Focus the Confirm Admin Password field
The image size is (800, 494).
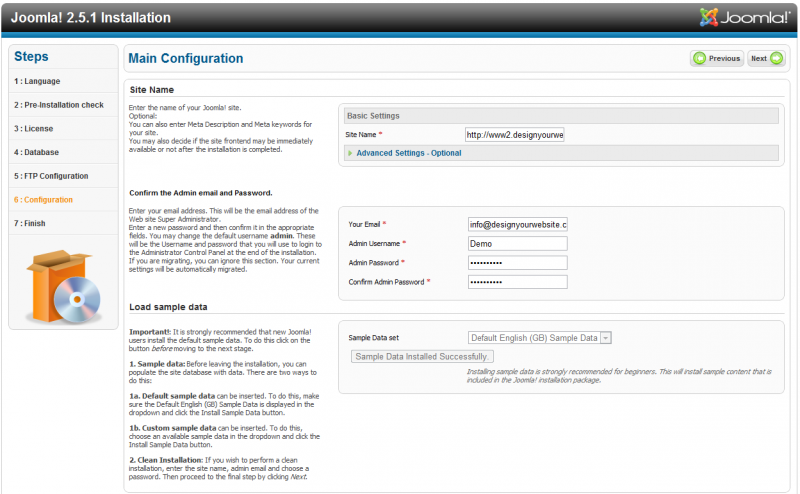pyautogui.click(x=517, y=282)
